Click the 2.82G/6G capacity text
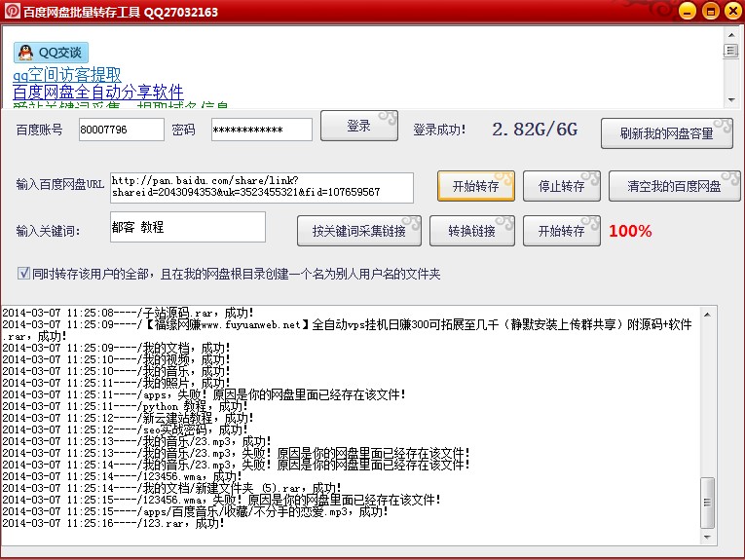 [535, 130]
